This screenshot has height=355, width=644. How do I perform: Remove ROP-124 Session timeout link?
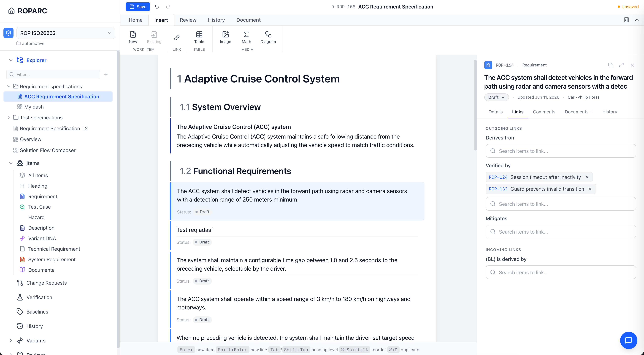pos(587,177)
